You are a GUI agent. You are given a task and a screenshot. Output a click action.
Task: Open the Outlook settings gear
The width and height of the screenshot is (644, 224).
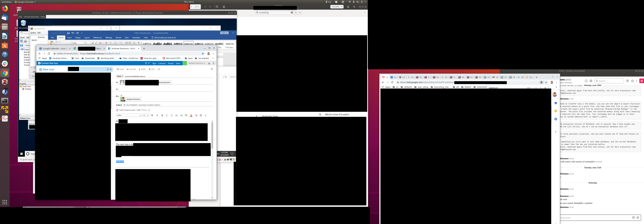click(x=209, y=63)
